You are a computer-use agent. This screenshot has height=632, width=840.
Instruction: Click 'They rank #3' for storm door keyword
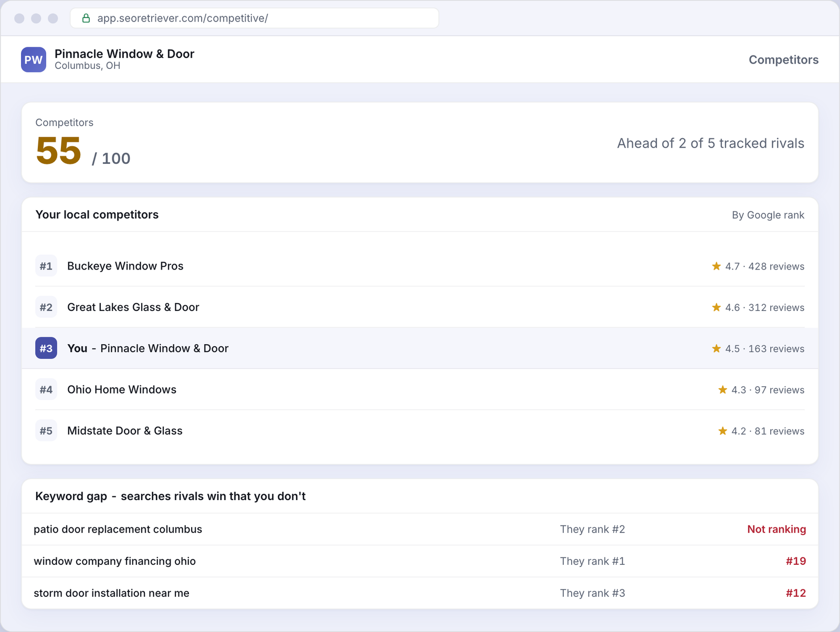click(x=592, y=593)
